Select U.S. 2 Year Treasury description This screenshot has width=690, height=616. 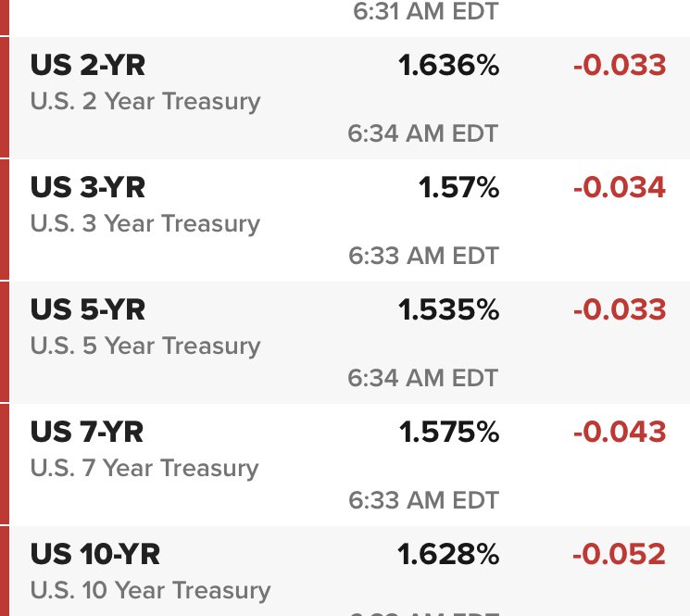[145, 102]
